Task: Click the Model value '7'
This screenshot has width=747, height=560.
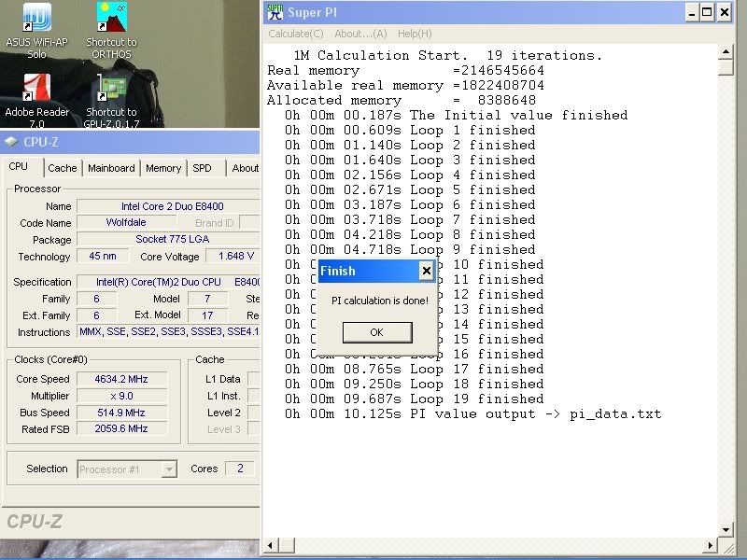Action: click(207, 299)
